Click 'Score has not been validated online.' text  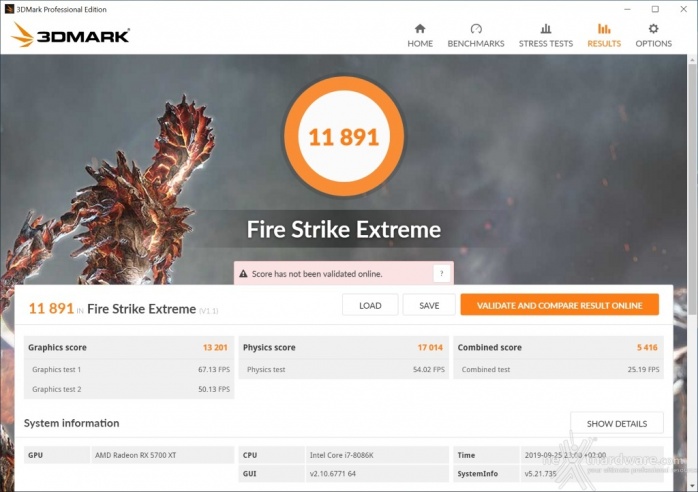pos(317,274)
